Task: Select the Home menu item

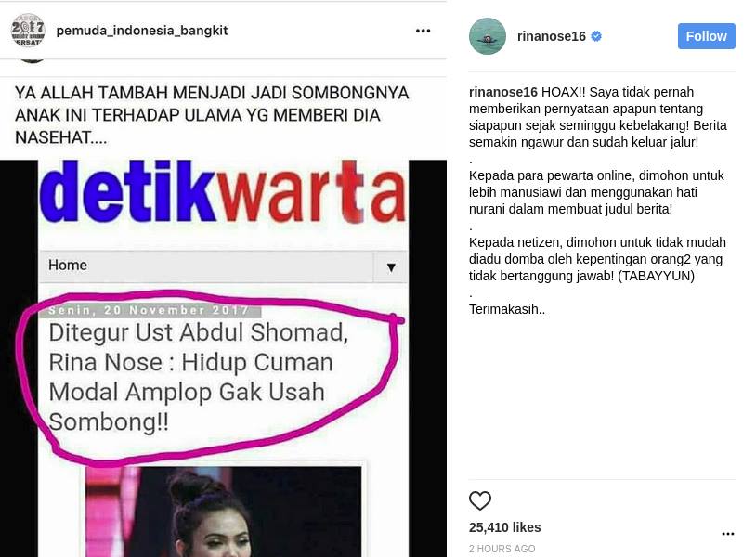Action: click(x=68, y=265)
